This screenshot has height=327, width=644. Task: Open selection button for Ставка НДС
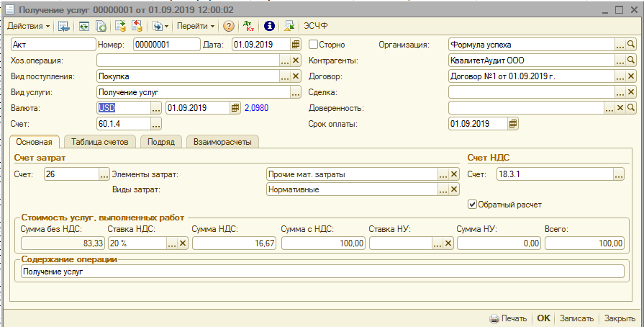(171, 243)
